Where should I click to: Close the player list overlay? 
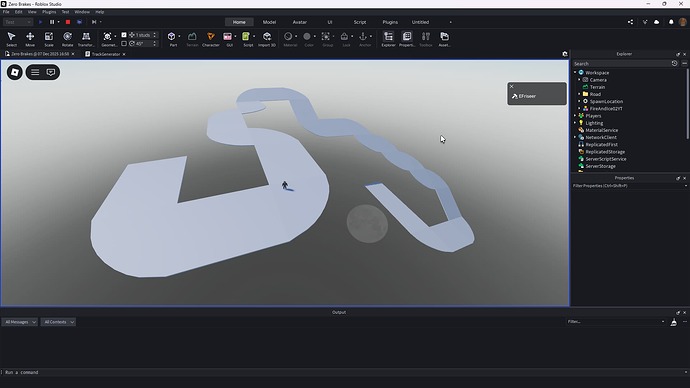511,86
